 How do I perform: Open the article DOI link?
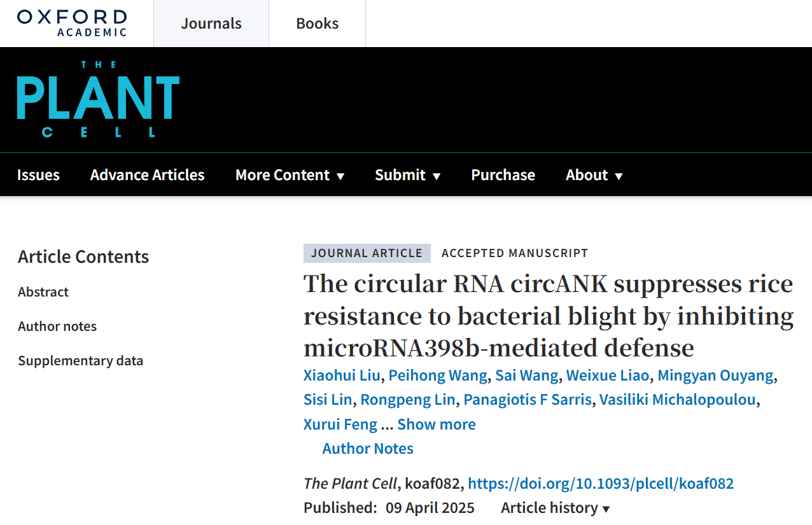601,484
